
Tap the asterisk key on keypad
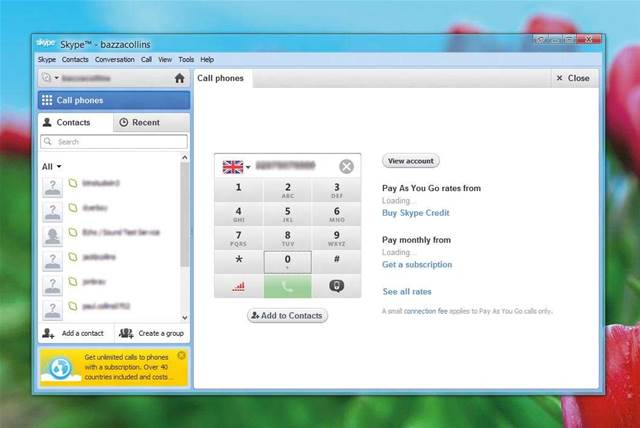pyautogui.click(x=239, y=262)
